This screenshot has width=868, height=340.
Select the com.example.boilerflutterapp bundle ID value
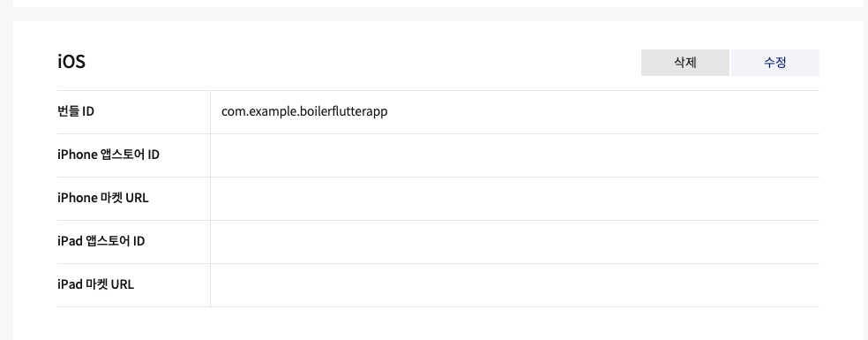[x=304, y=111]
